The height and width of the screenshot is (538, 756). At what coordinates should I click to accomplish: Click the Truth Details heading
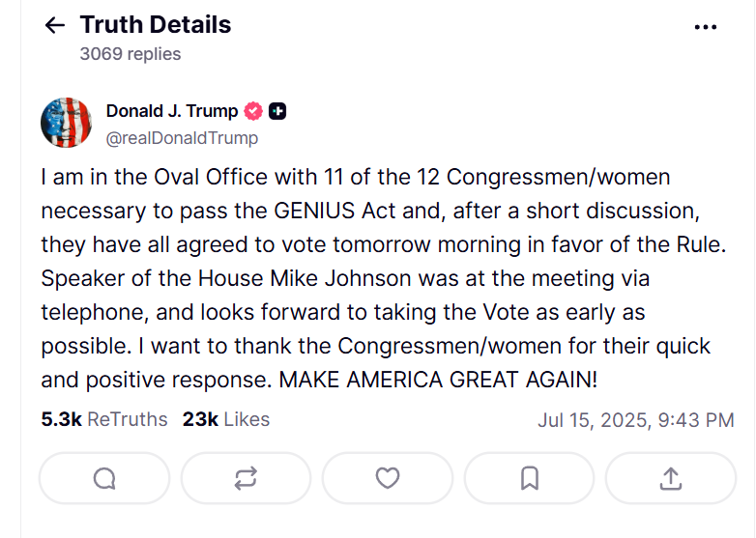pyautogui.click(x=156, y=24)
